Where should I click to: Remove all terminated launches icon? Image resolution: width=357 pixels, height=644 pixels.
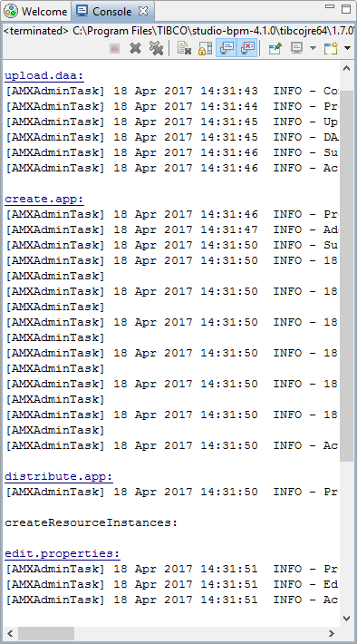pyautogui.click(x=156, y=48)
